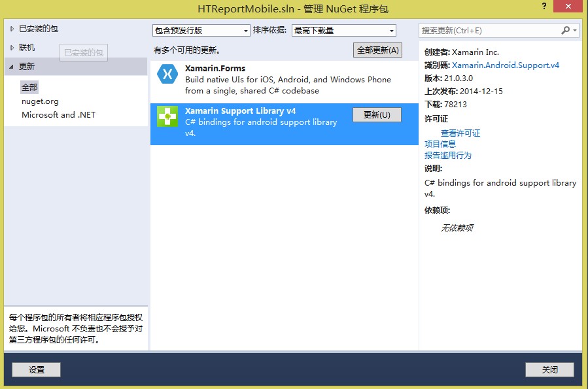Expand the 已安装的包 tree node
This screenshot has width=588, height=389.
[12, 29]
